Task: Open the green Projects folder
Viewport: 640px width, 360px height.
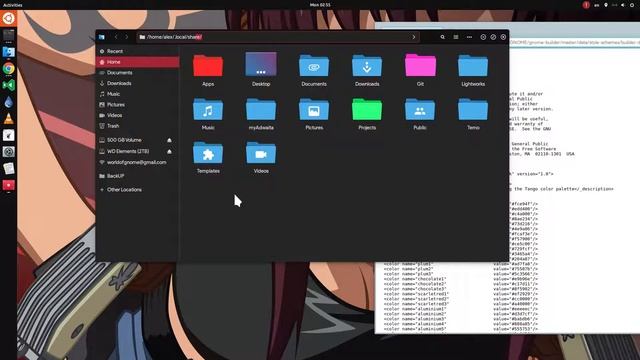Action: pyautogui.click(x=367, y=109)
